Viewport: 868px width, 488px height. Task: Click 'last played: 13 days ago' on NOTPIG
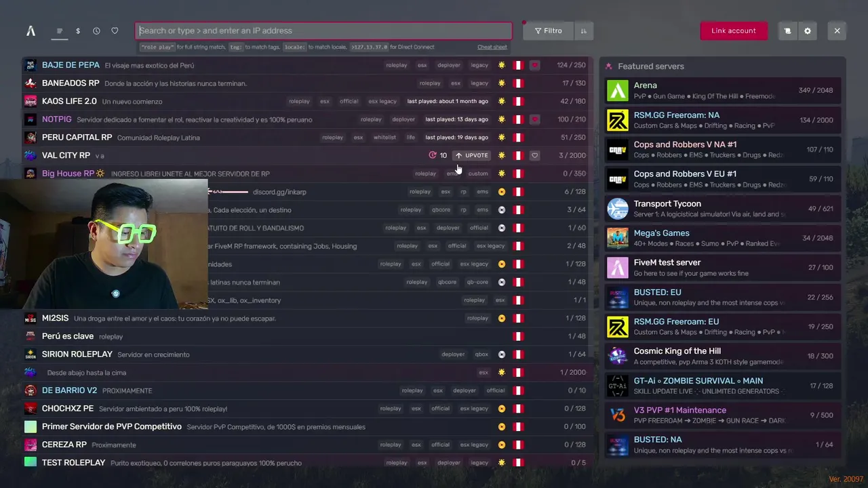click(x=456, y=119)
